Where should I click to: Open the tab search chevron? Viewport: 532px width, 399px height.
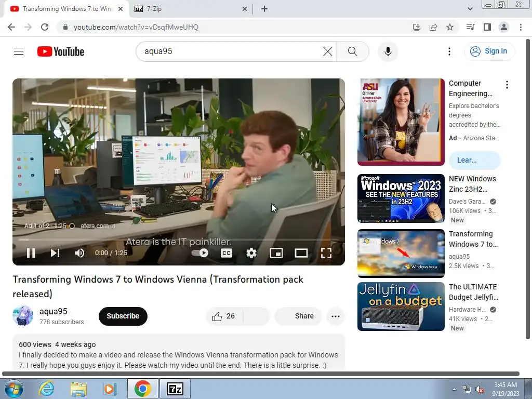(470, 9)
